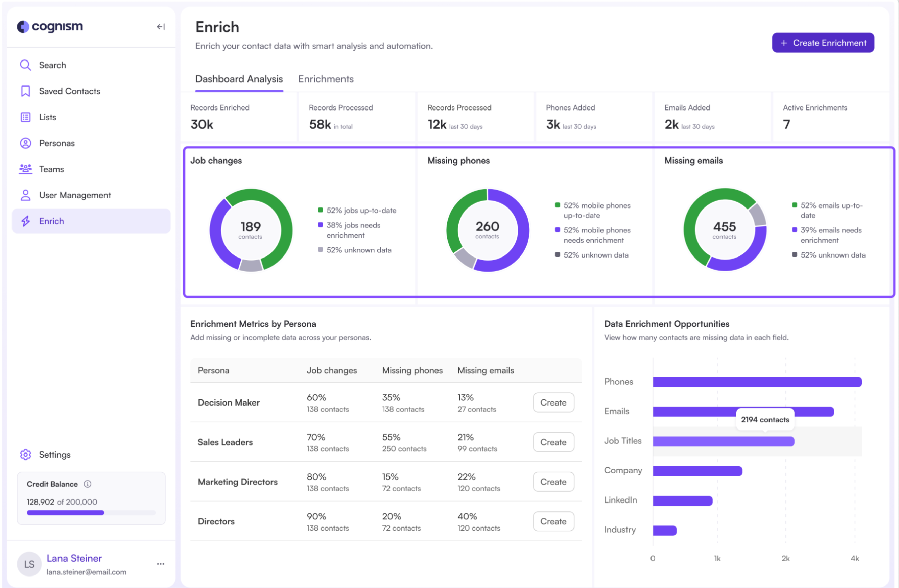Viewport: 899px width, 588px height.
Task: Open Saved Contacts using the bookmark icon
Action: 25,91
